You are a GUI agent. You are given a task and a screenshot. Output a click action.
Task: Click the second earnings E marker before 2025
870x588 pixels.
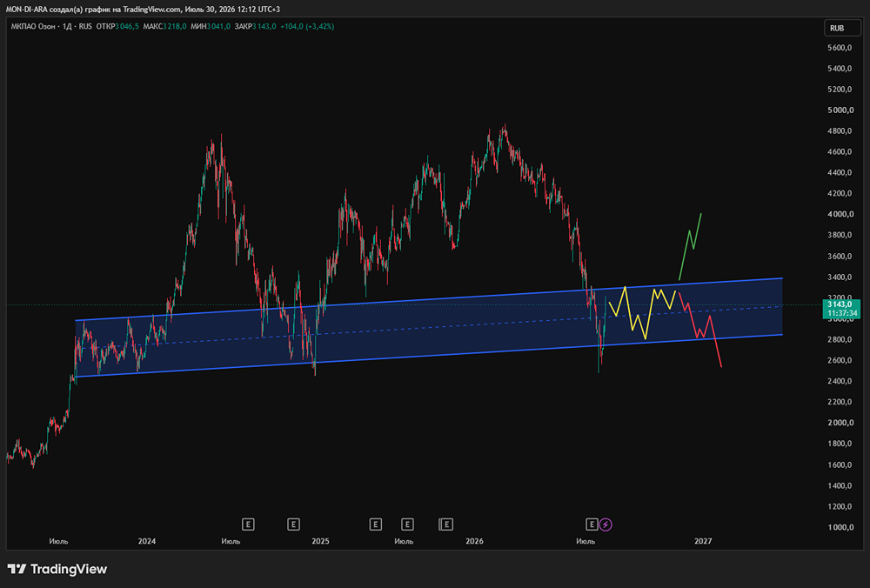coord(293,525)
